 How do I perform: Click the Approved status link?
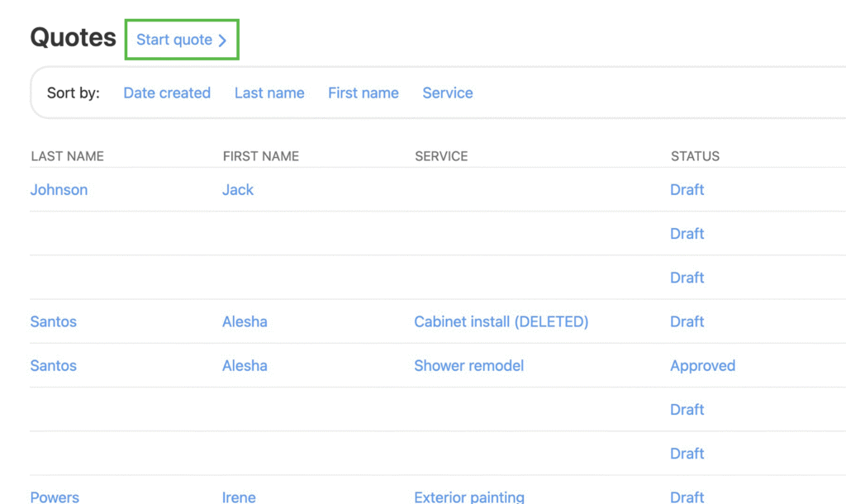(702, 365)
